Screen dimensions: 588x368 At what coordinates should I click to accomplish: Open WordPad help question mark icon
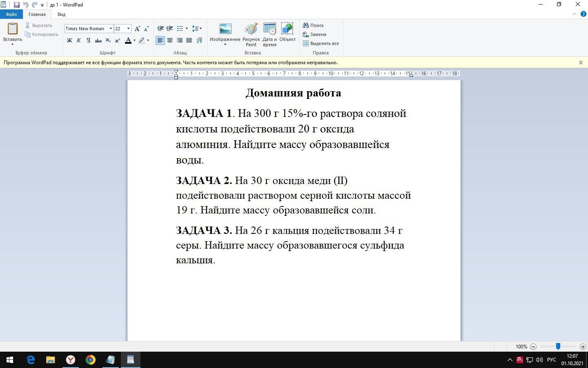pyautogui.click(x=584, y=14)
